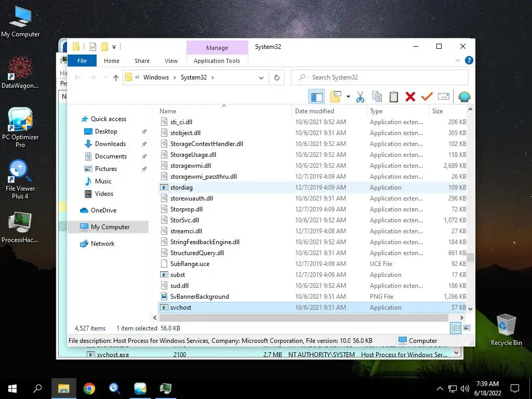532x399 pixels.
Task: Select My Computer in navigation pane
Action: point(108,227)
